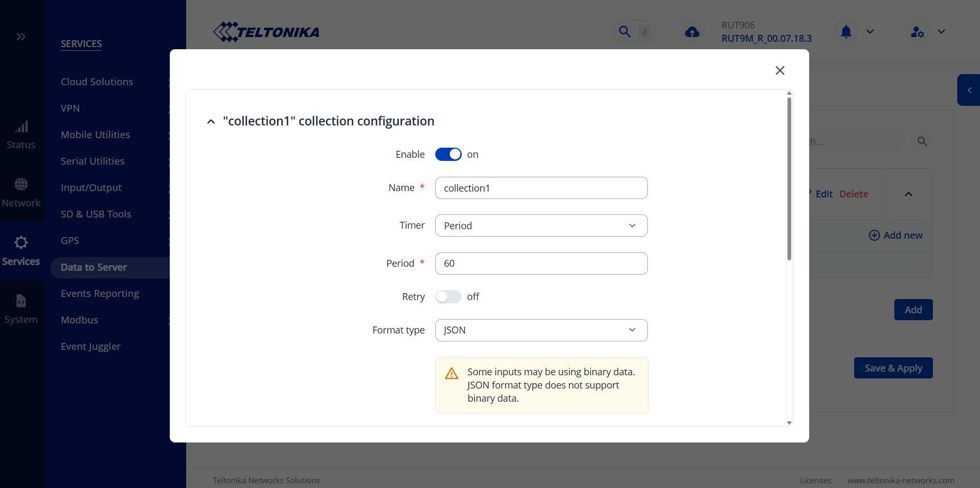This screenshot has width=980, height=488.
Task: Disable the collection Enable toggle
Action: [x=448, y=154]
